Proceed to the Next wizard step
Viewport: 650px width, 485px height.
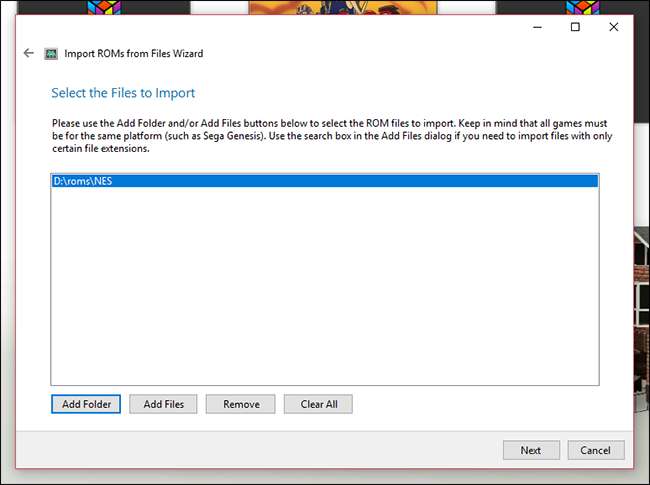point(531,450)
